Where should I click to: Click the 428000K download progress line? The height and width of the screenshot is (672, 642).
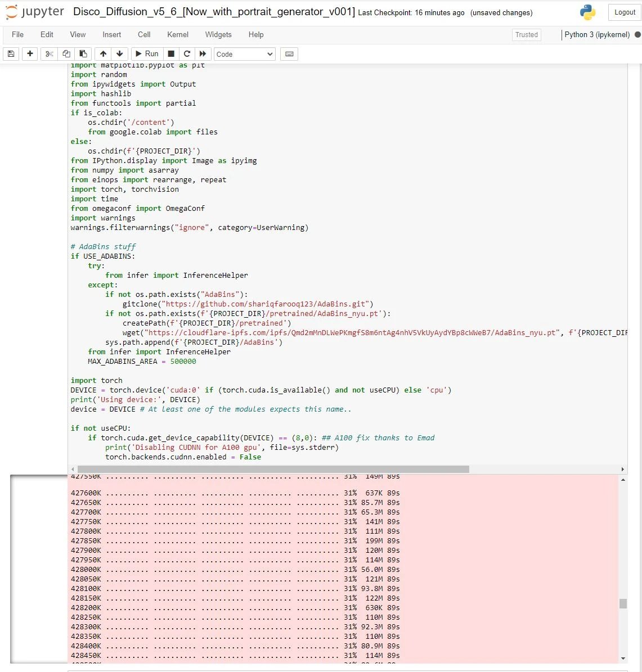tap(235, 569)
